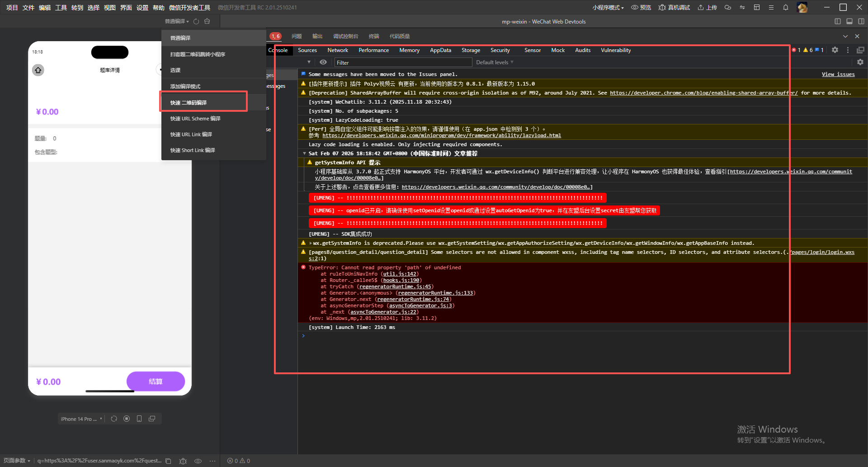Open the notifications bell
The height and width of the screenshot is (467, 868).
786,7
